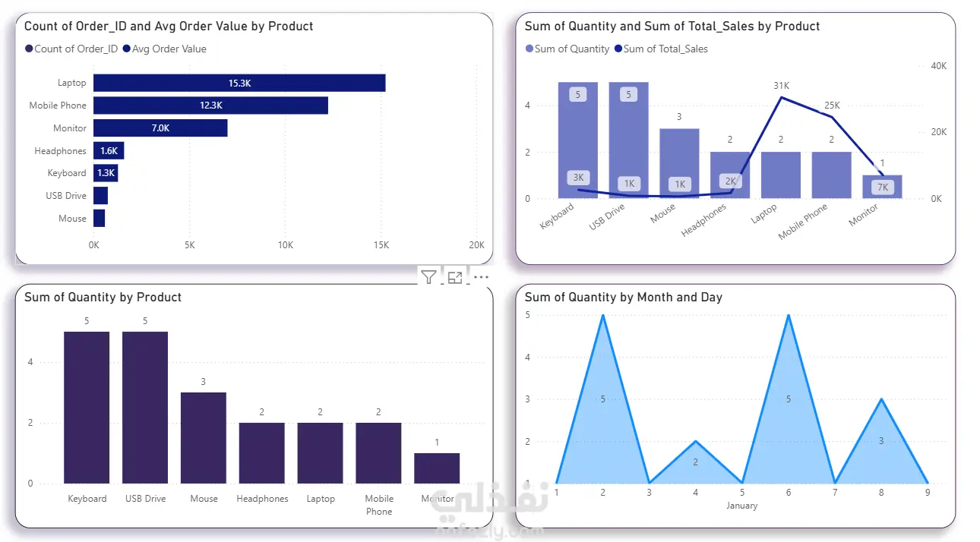
Task: Open the More options ellipsis menu
Action: pos(481,278)
